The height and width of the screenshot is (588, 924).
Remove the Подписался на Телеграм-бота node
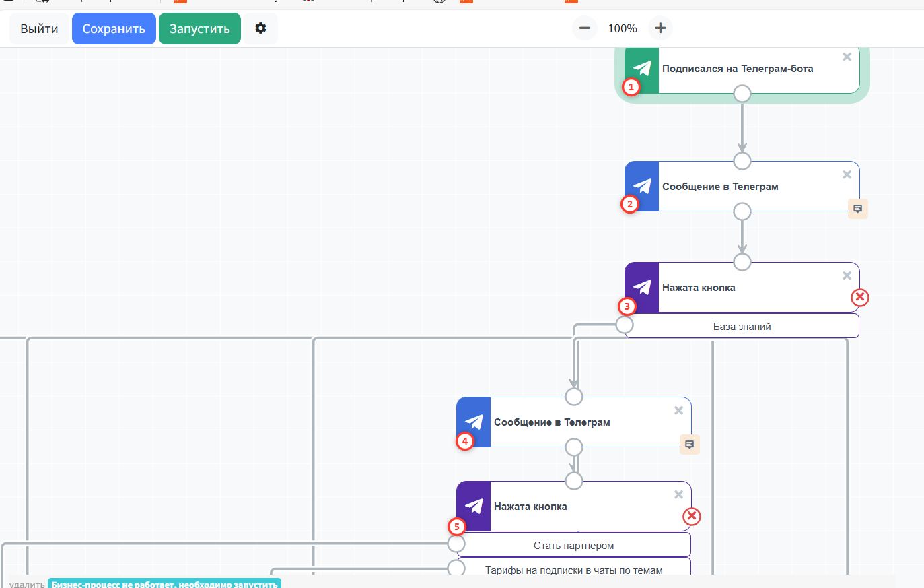(847, 57)
